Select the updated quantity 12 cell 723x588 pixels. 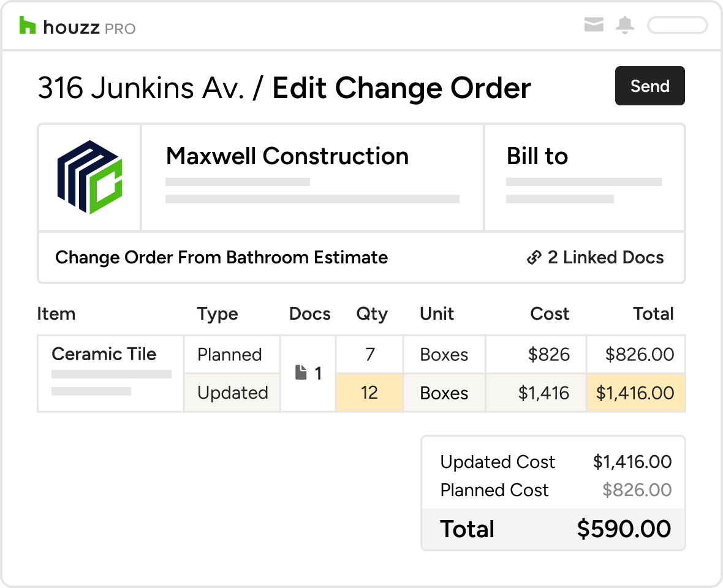point(369,393)
